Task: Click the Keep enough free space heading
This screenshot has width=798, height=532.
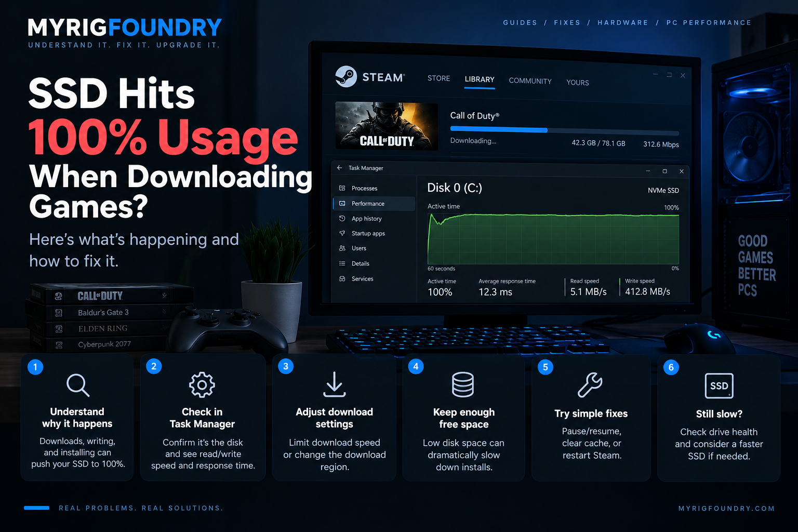Action: (x=464, y=418)
